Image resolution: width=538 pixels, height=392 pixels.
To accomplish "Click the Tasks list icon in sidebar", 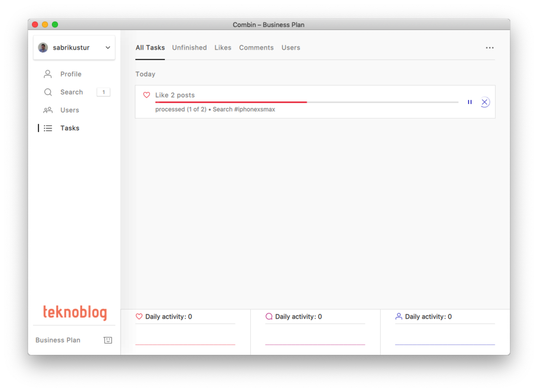I will point(48,128).
